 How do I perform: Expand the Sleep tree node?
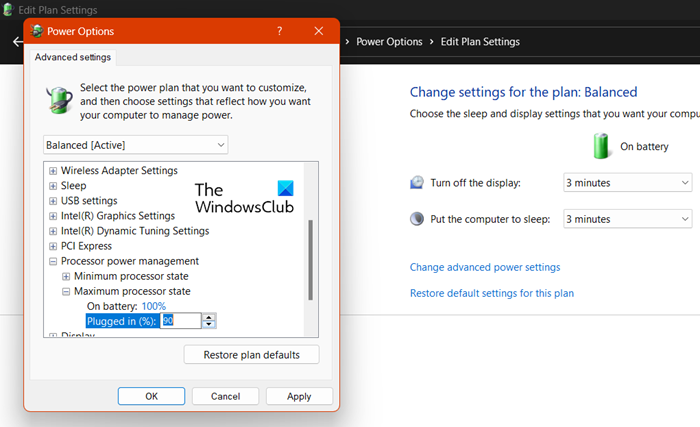coord(53,186)
